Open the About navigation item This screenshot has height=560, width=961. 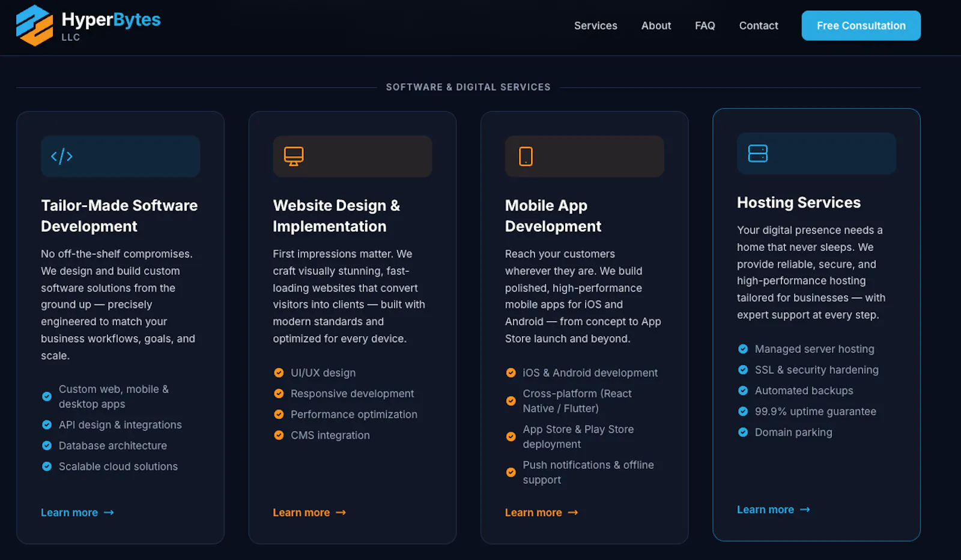pos(656,26)
